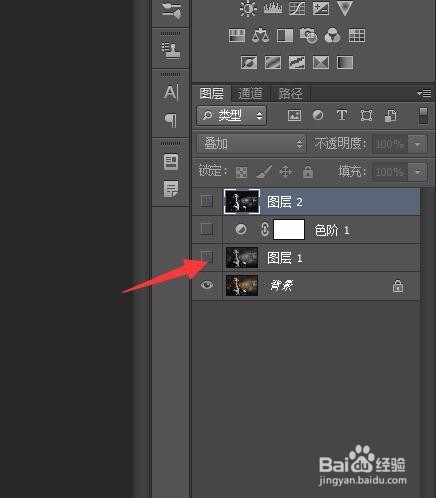436x498 pixels.
Task: Show 图层 1 with its visibility box
Action: 207,257
